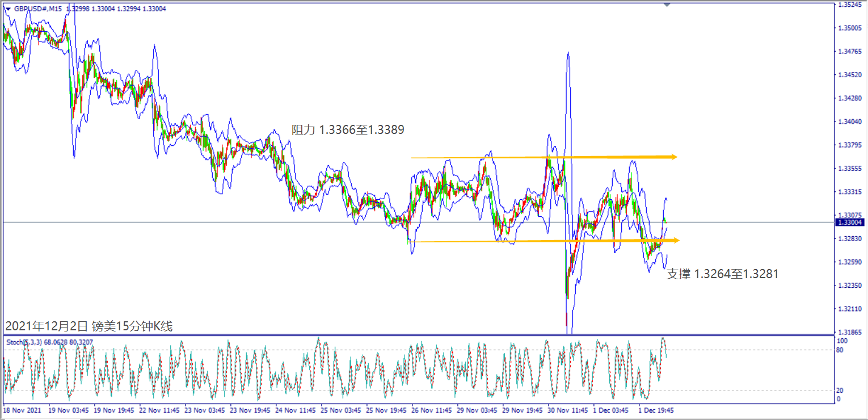Viewport: 868px width, 420px height.
Task: Click time axis label 26 Nov 11:45
Action: point(431,410)
